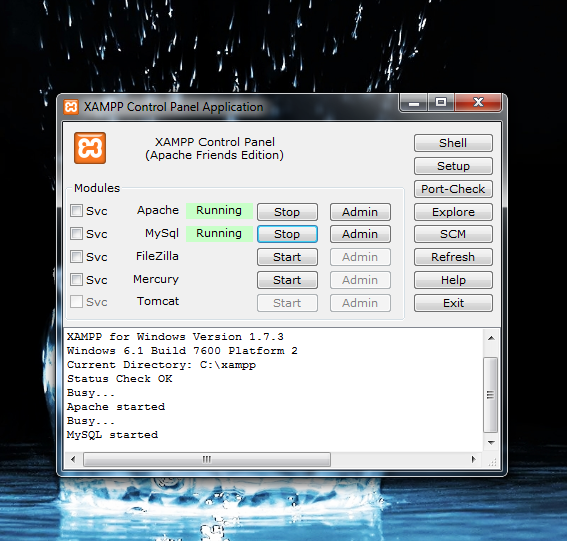
Task: Click log line 'Status Check OK'
Action: (x=120, y=379)
